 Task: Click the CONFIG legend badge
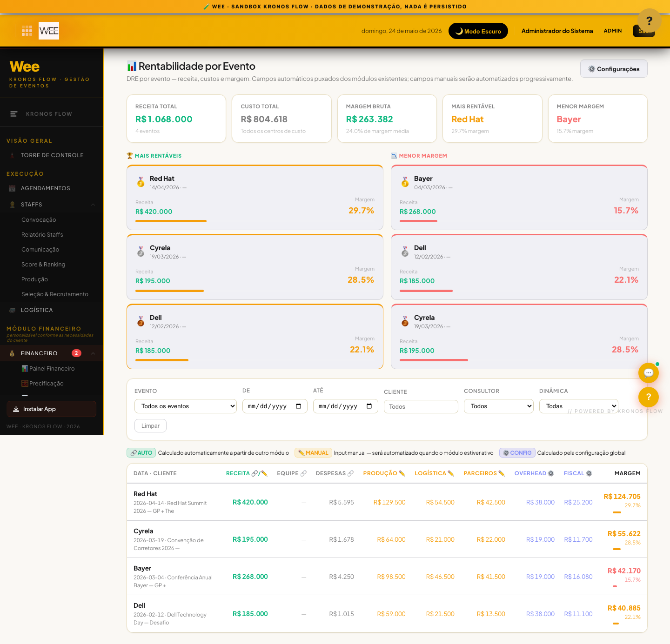click(517, 453)
